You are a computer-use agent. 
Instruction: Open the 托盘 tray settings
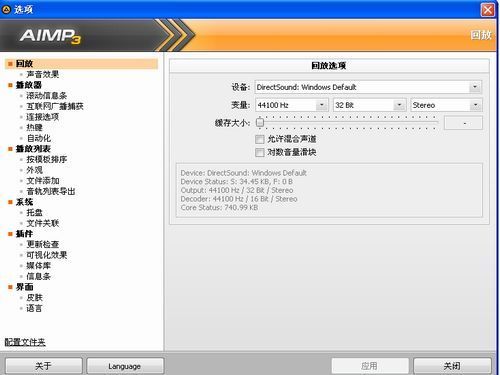pyautogui.click(x=35, y=213)
